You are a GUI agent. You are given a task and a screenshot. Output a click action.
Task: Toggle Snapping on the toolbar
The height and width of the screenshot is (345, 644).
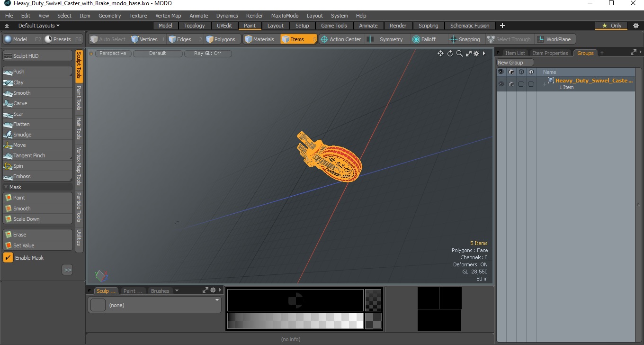point(465,39)
